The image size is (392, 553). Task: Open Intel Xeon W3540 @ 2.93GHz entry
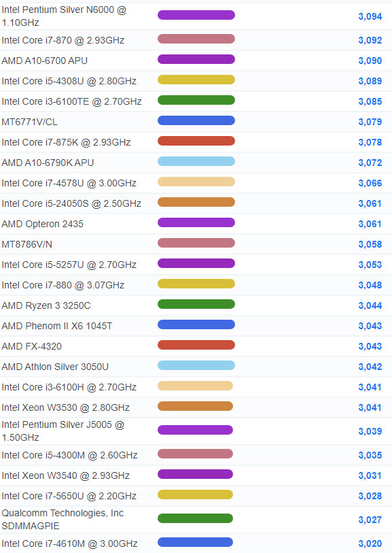pyautogui.click(x=65, y=475)
